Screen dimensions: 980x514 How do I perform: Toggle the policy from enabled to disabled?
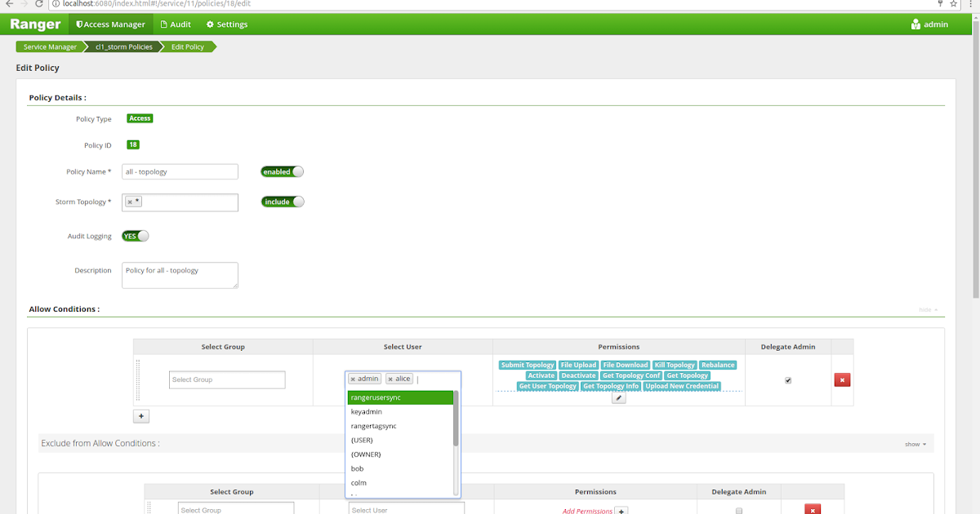click(x=282, y=171)
